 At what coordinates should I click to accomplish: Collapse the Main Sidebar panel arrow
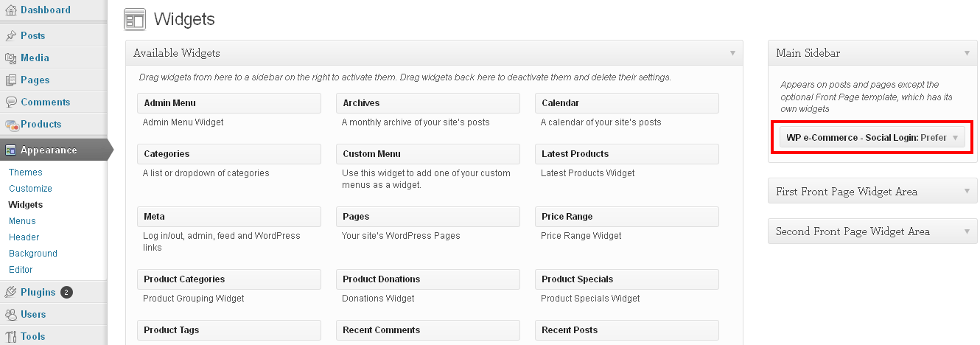click(x=967, y=53)
